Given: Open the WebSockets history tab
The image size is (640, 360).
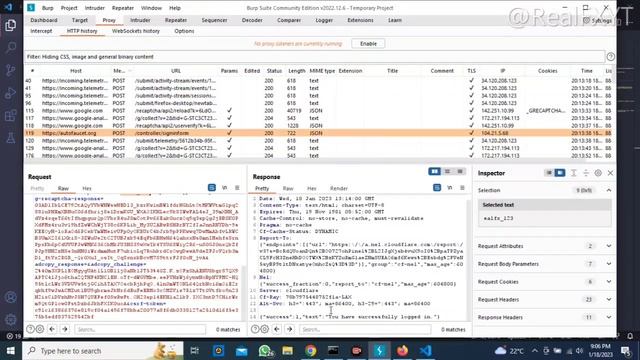Looking at the screenshot, I should click(136, 31).
